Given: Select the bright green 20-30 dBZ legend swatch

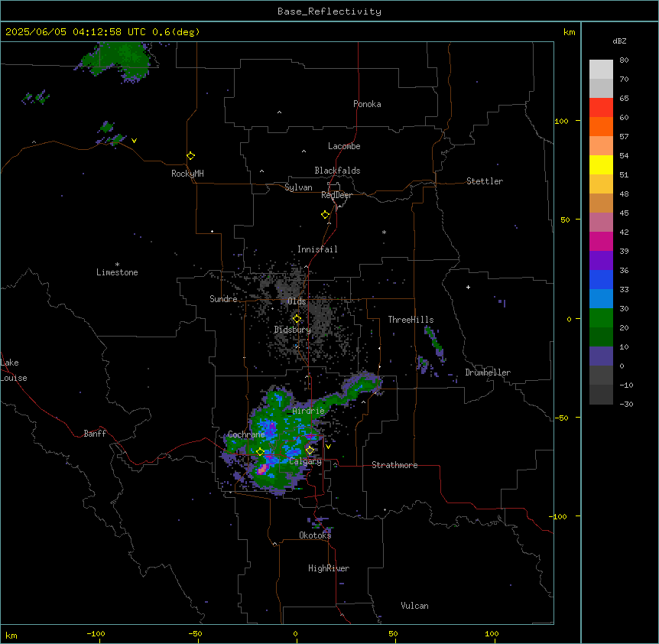Looking at the screenshot, I should coord(601,318).
